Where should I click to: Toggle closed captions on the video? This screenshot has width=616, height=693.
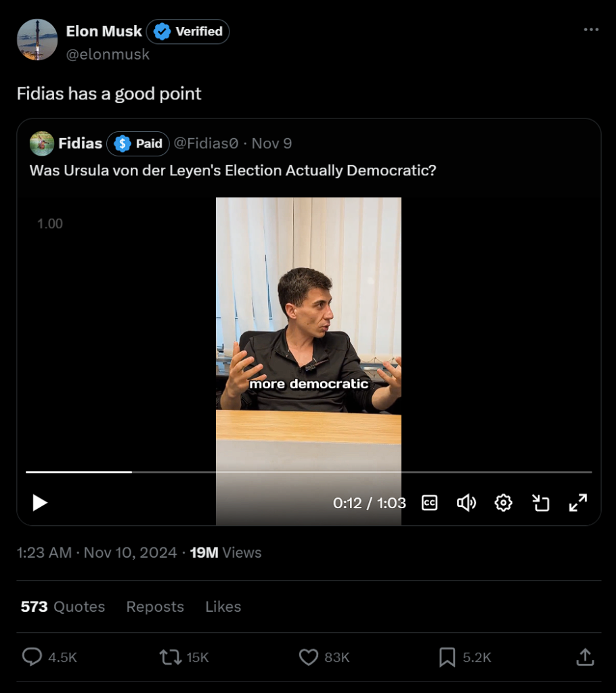click(429, 503)
